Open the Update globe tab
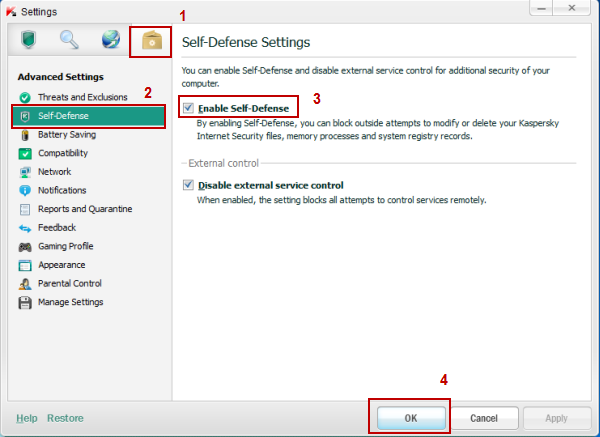Image resolution: width=600 pixels, height=437 pixels. (x=111, y=40)
